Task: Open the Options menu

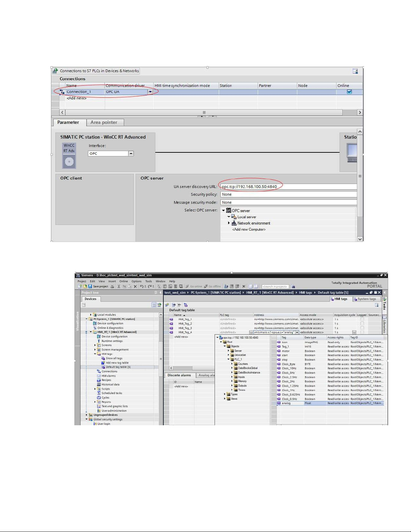Action: pos(136,281)
